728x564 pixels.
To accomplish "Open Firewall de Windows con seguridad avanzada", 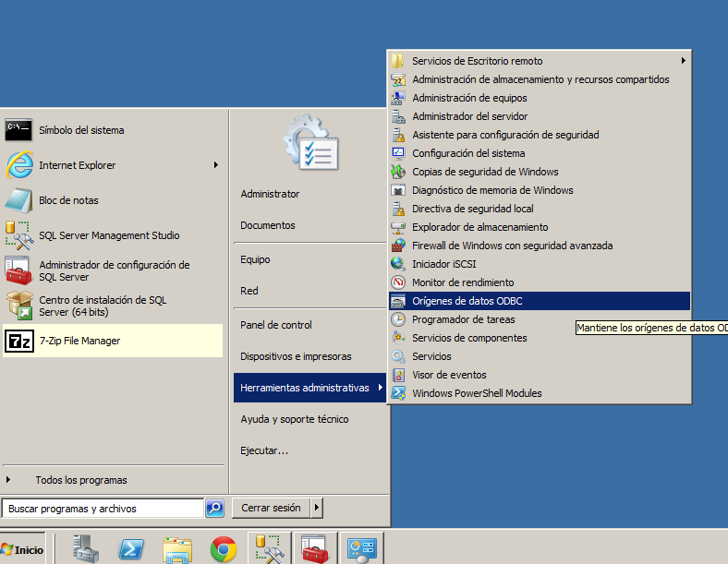I will pos(512,246).
